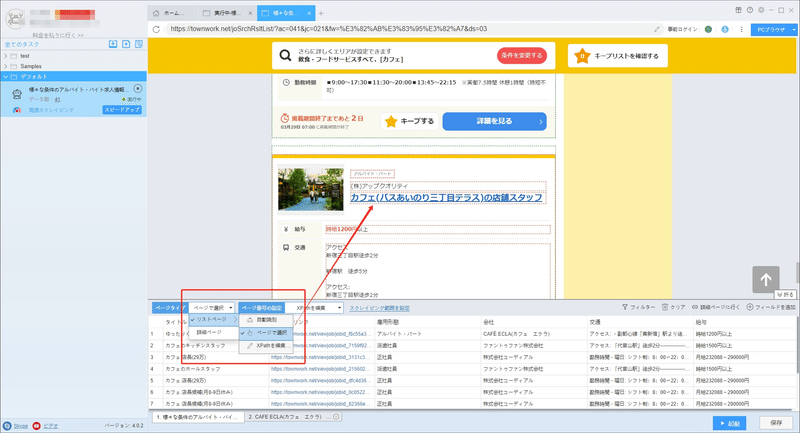Click the pencil edit icon in address bar
The height and width of the screenshot is (433, 800).
click(x=657, y=29)
